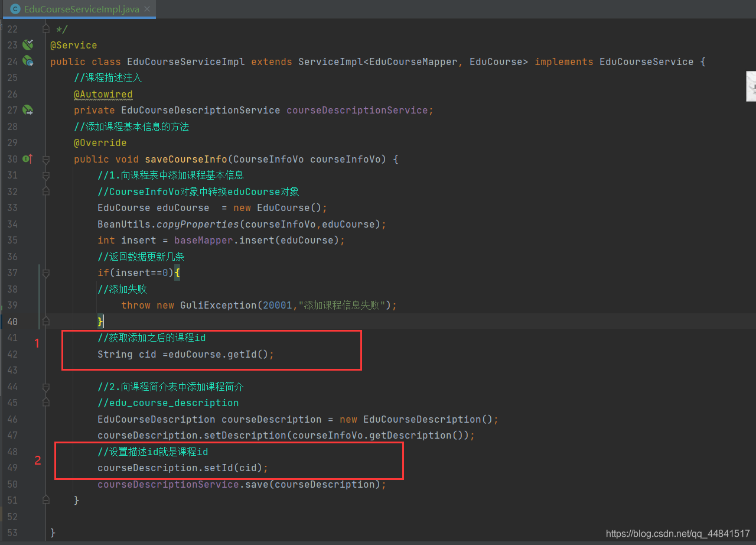The width and height of the screenshot is (756, 545).
Task: Click the comment //课程描述注入
Action: point(108,77)
